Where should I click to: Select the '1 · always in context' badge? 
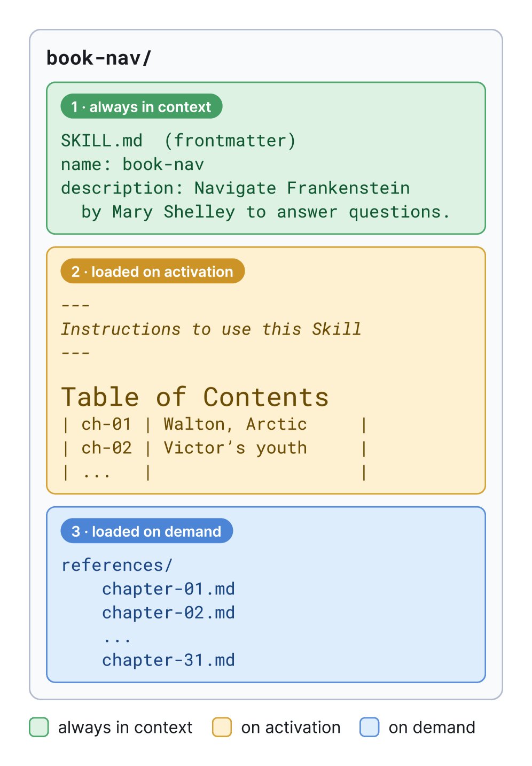point(142,107)
